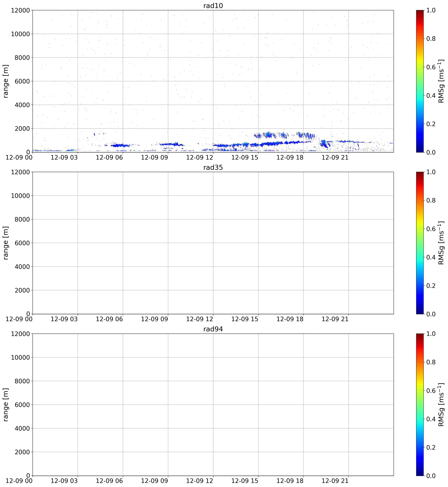Select the "12-09 00" tick under rad10
This screenshot has width=448, height=487.
(19, 157)
